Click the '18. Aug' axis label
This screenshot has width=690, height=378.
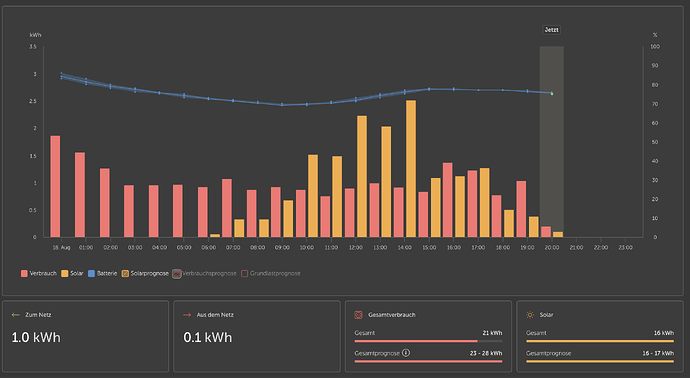[x=61, y=248]
